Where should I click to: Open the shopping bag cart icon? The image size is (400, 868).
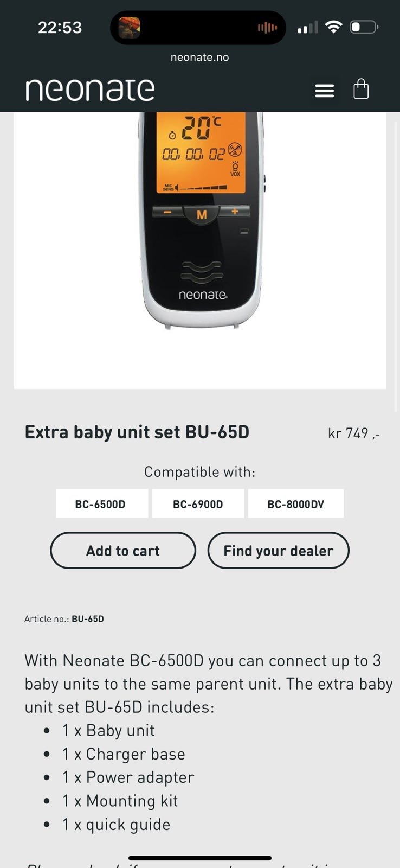pos(361,88)
